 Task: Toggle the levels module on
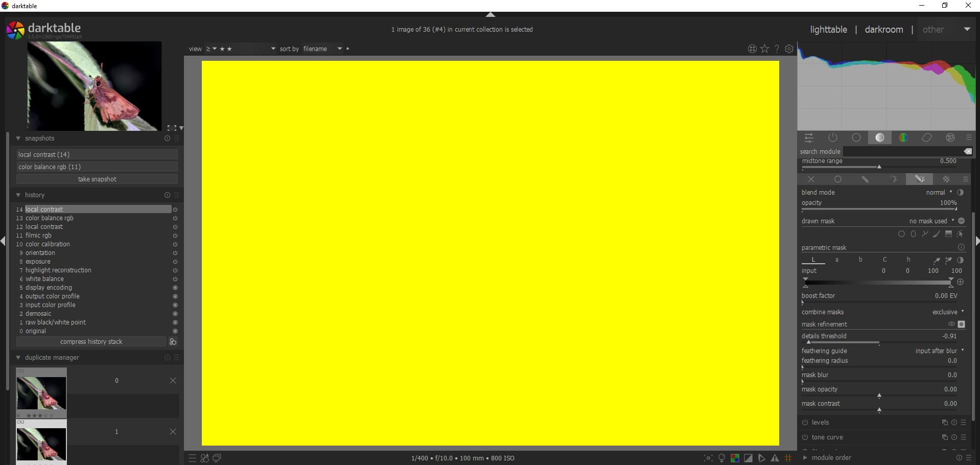coord(805,423)
